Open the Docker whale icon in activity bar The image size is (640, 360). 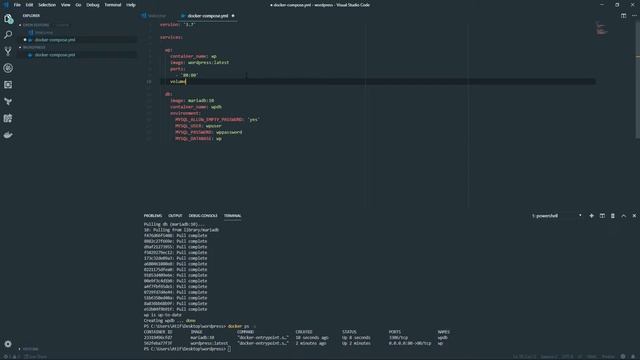(8, 135)
